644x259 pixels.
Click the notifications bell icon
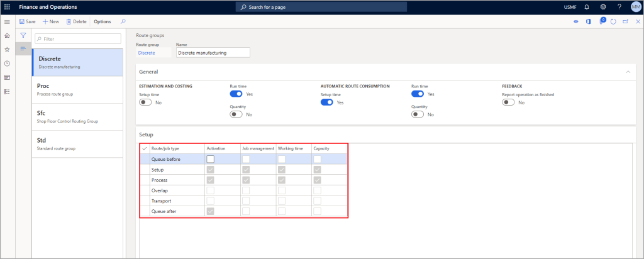[586, 7]
